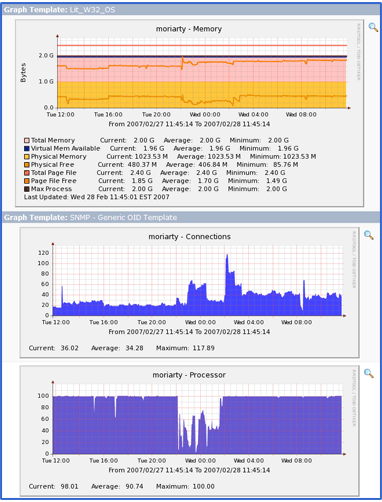This screenshot has width=382, height=502.
Task: Select the 'moriarty - Memory' graph title
Action: click(189, 29)
